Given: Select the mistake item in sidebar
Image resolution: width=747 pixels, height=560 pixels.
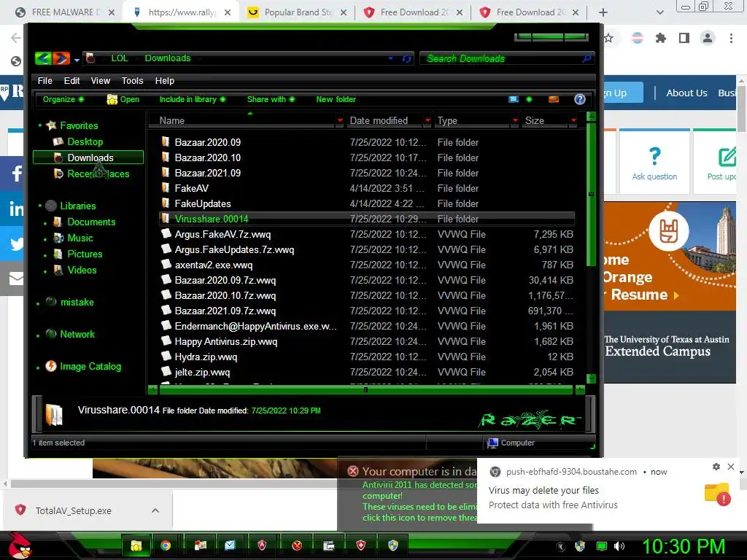Looking at the screenshot, I should coord(77,302).
